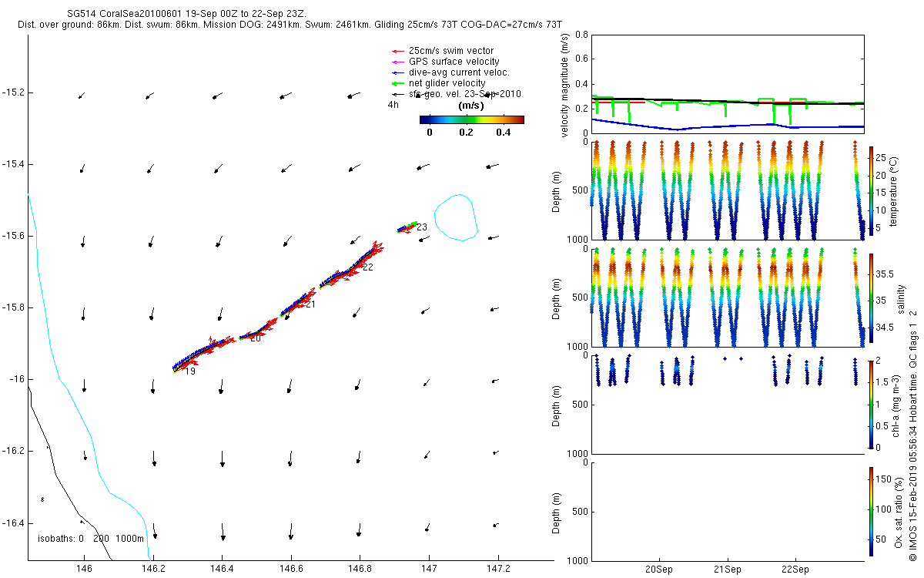Click the 25 tick on the temperature colorbar
This screenshot has height=578, width=924.
pos(880,158)
